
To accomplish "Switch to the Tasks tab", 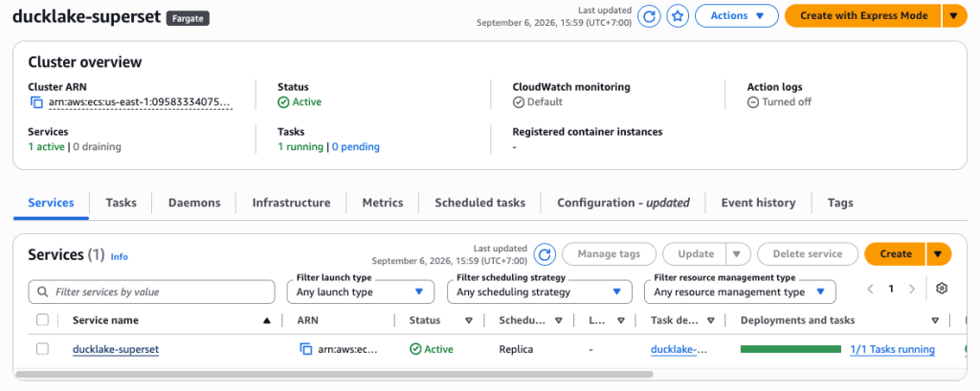I will [122, 203].
